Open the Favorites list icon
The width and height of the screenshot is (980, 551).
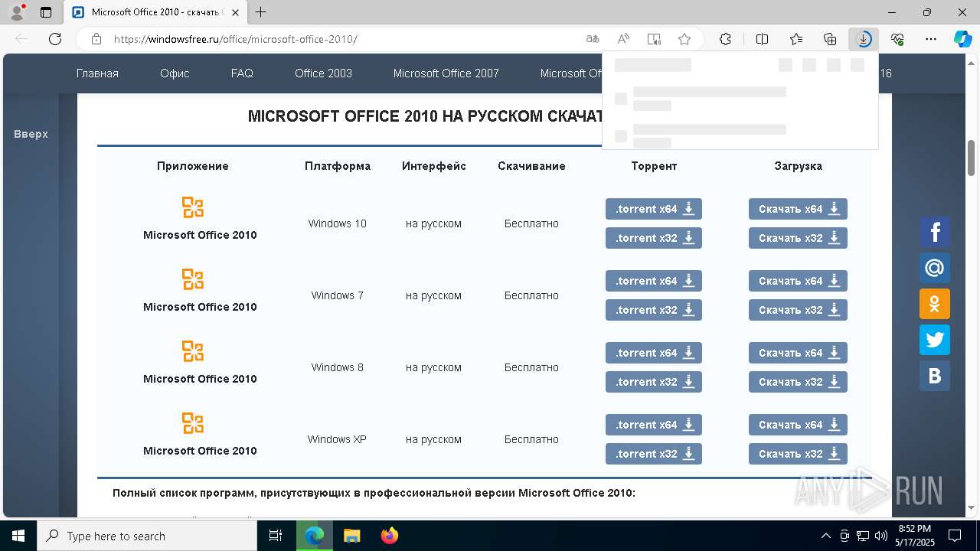pyautogui.click(x=796, y=39)
